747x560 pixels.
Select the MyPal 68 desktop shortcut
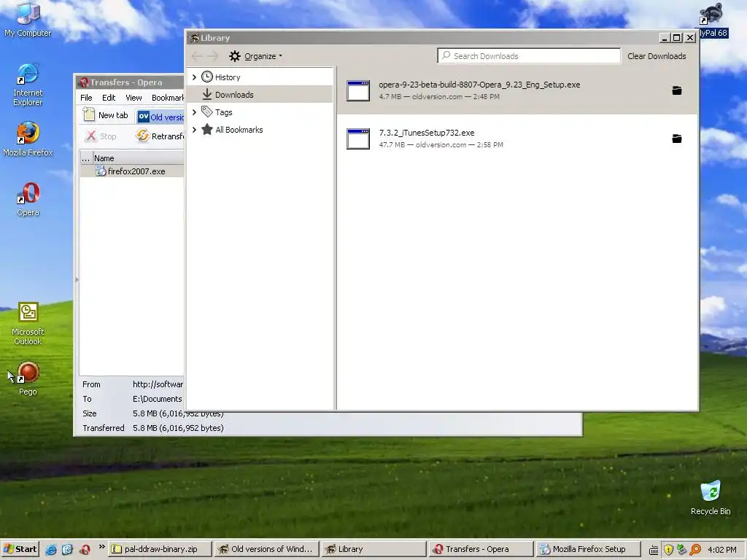tap(713, 20)
